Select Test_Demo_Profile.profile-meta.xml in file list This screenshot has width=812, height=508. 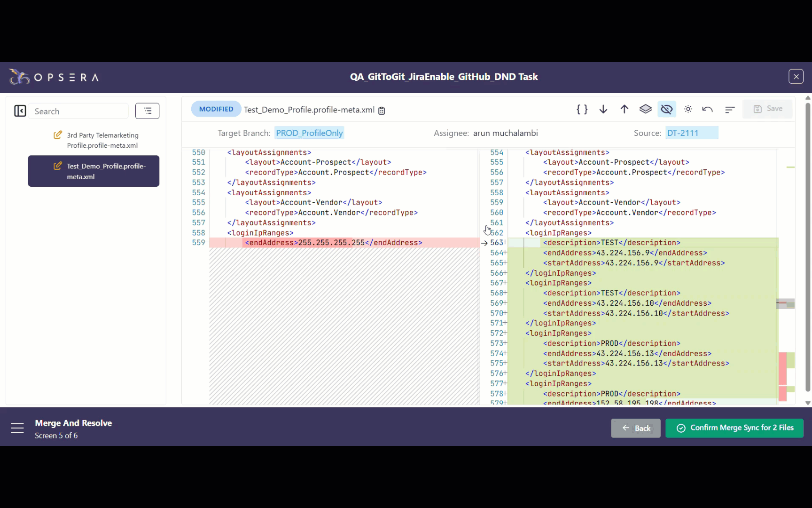(x=94, y=171)
